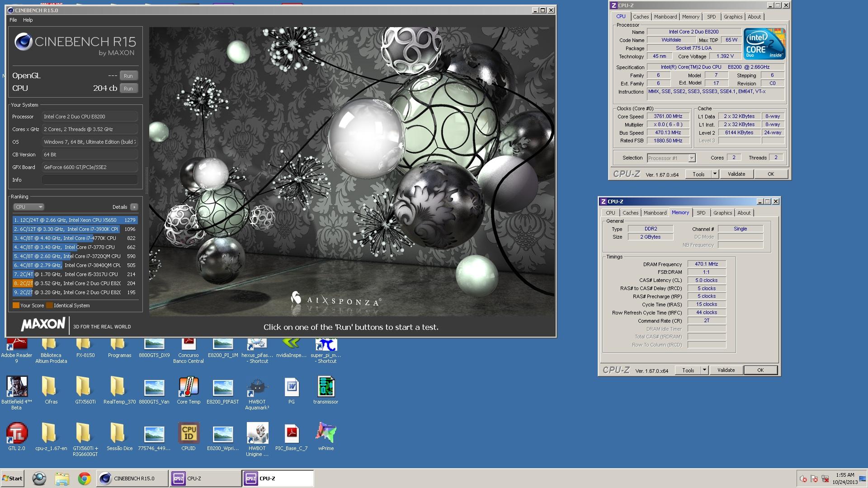Open Biblioteca Altium Prodata folder
Screen dimensions: 868x488
pyautogui.click(x=51, y=351)
